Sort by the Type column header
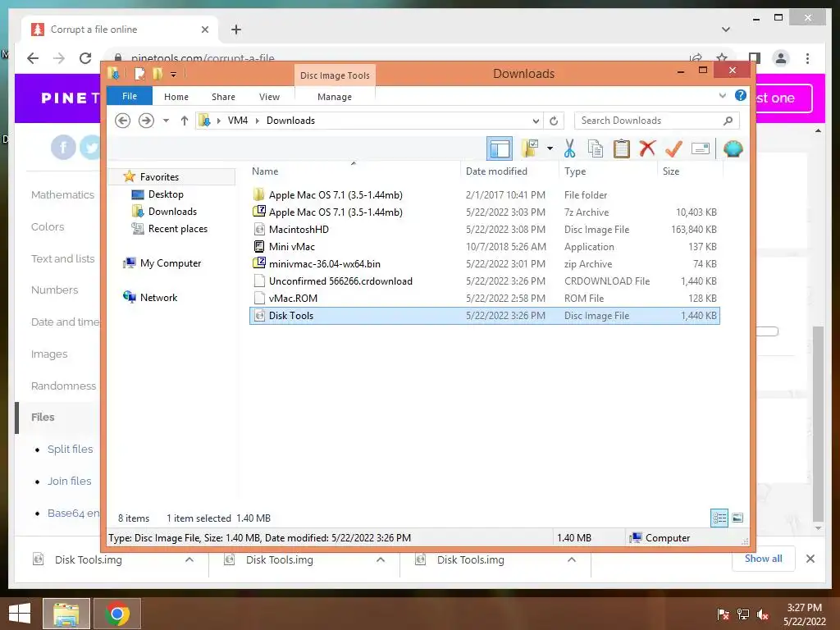 (575, 171)
